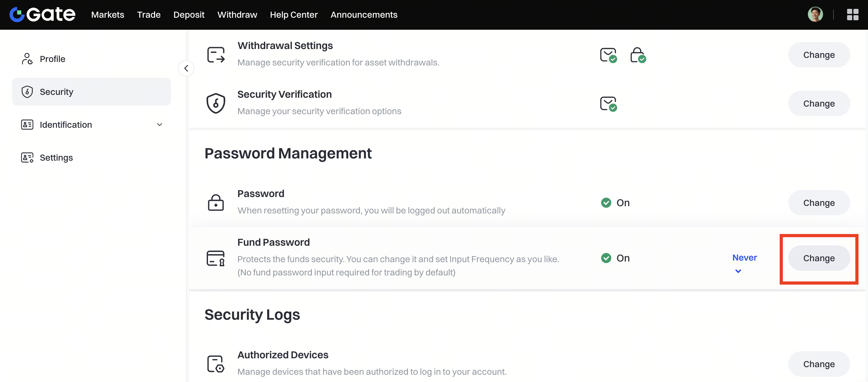Screen dimensions: 868x382
Task: Click Change for Authorized Devices
Action: [819, 364]
